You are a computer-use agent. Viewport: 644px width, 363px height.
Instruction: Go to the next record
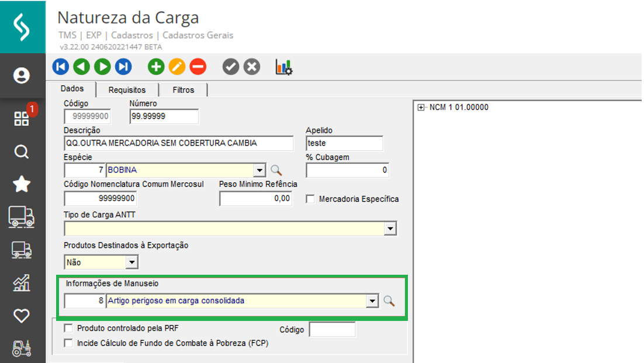click(x=102, y=67)
